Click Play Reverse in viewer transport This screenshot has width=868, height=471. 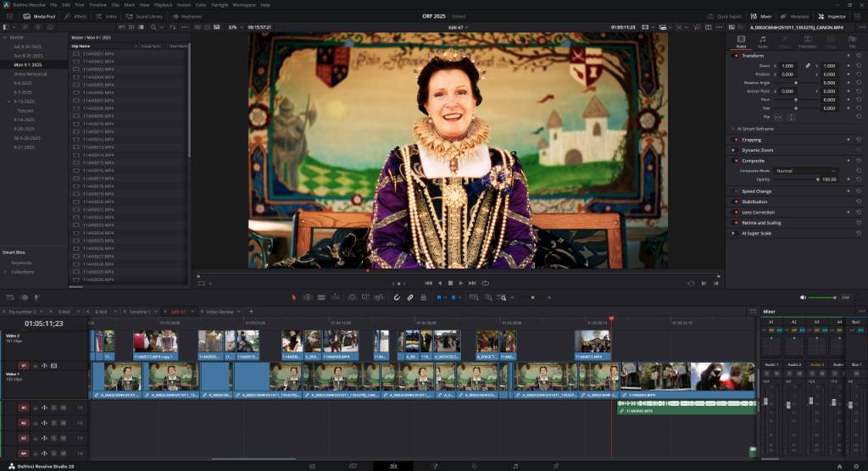[440, 283]
